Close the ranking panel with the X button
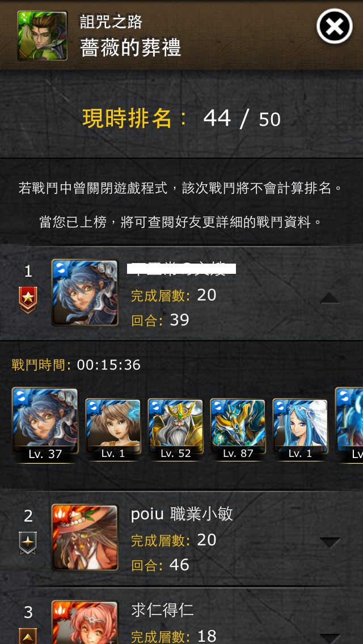Image resolution: width=363 pixels, height=644 pixels. pos(334,26)
